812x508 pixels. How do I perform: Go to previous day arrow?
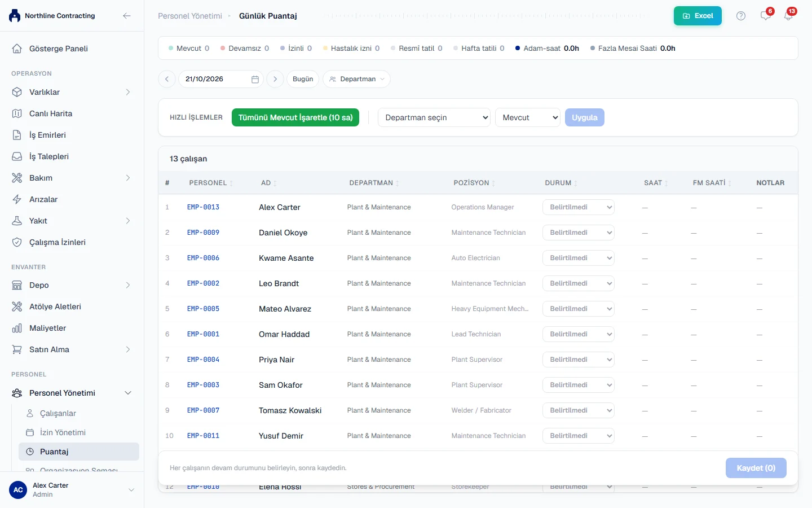[167, 79]
